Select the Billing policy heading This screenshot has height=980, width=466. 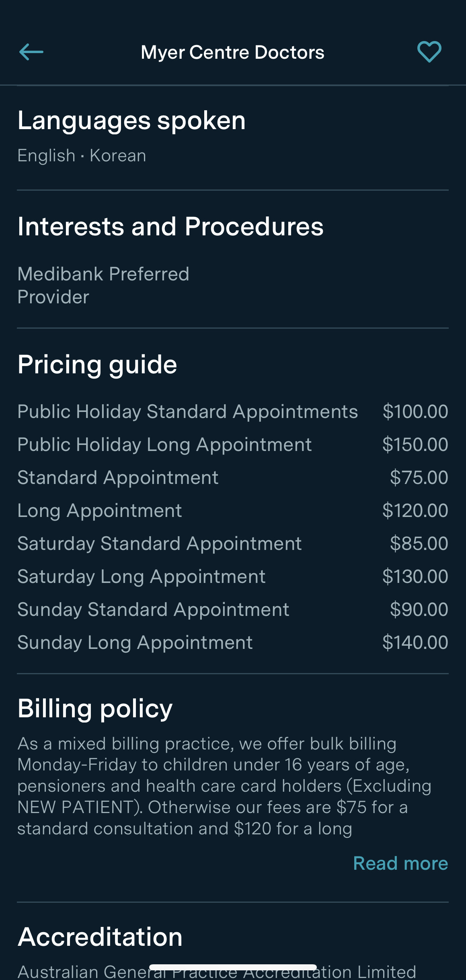(95, 708)
